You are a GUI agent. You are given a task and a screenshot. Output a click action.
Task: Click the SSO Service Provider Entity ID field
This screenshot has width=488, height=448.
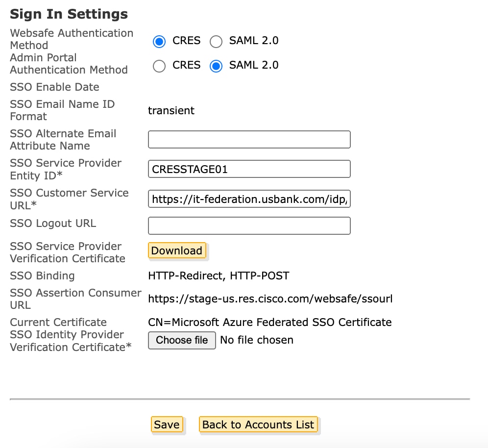249,169
